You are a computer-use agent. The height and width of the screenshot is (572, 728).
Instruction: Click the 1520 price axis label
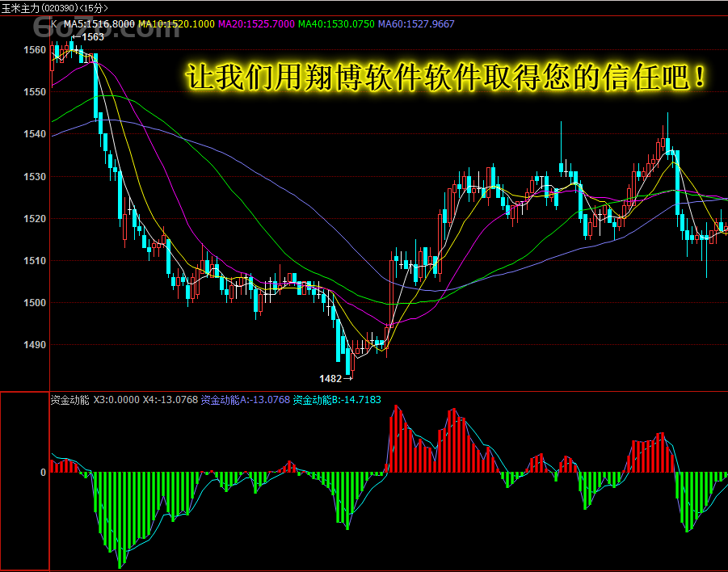(35, 219)
